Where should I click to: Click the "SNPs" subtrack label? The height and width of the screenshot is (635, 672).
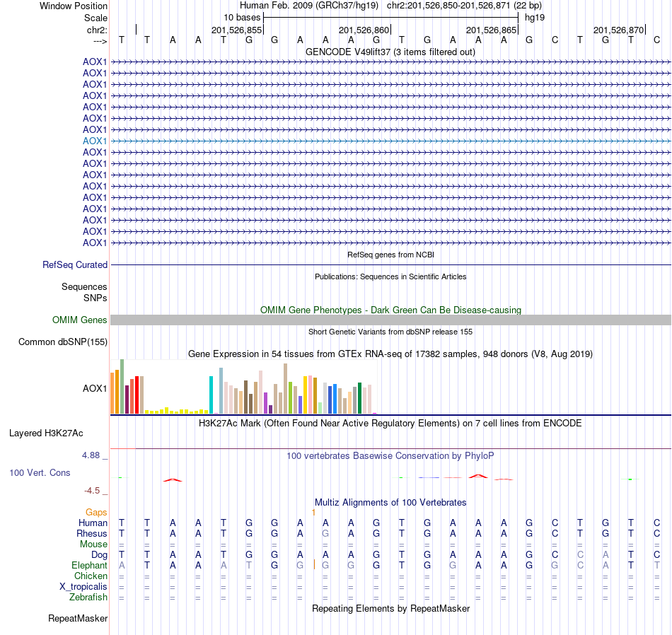95,298
